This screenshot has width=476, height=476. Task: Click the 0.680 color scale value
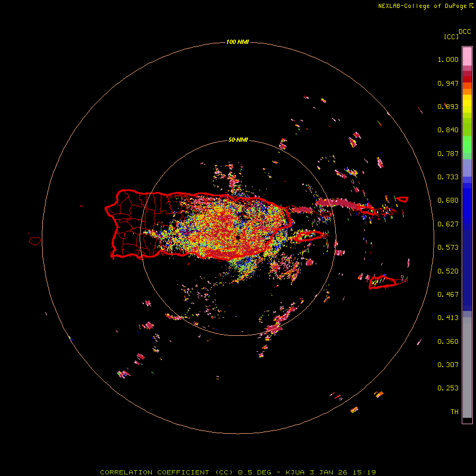pos(448,200)
